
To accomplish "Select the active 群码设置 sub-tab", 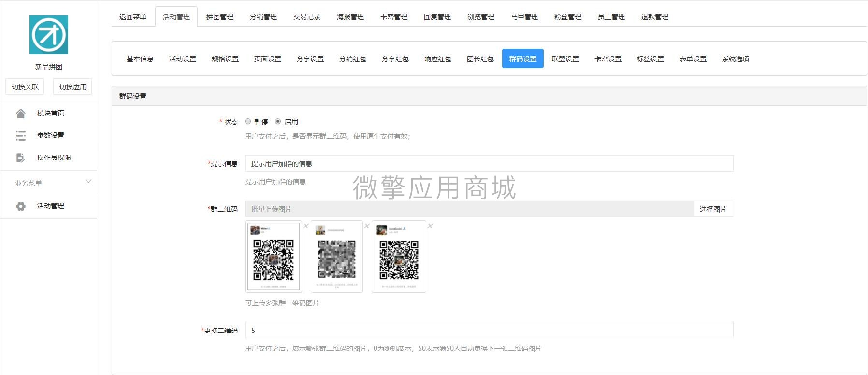I will pos(523,59).
